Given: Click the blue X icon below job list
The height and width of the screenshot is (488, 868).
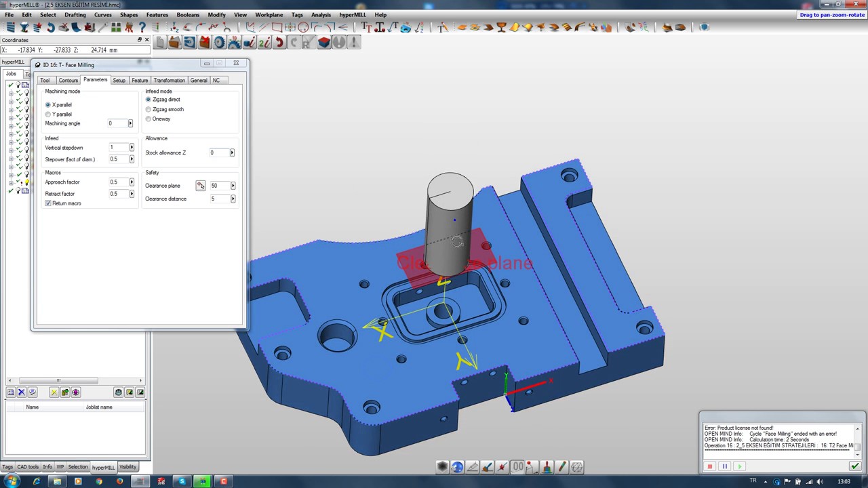Looking at the screenshot, I should pos(21,392).
